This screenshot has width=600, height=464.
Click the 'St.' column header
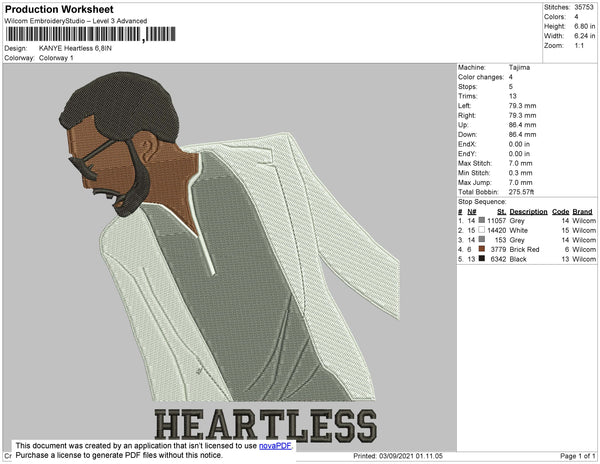pos(501,212)
